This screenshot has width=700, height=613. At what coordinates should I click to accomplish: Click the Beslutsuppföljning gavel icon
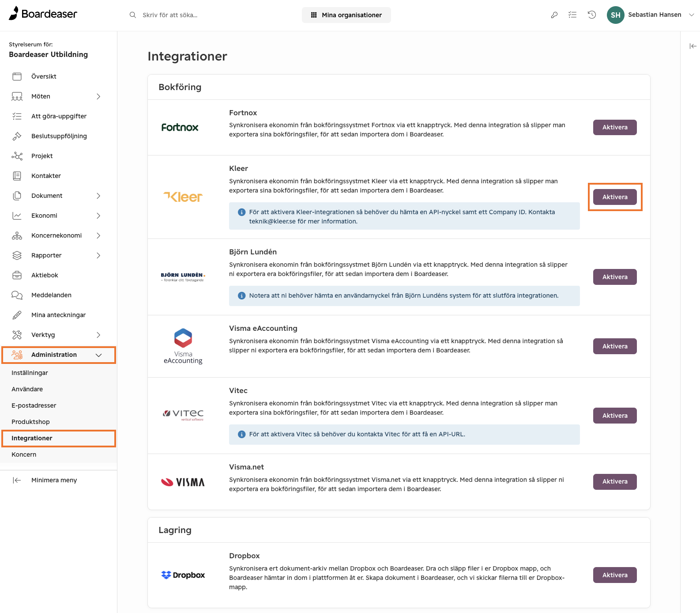pos(17,136)
